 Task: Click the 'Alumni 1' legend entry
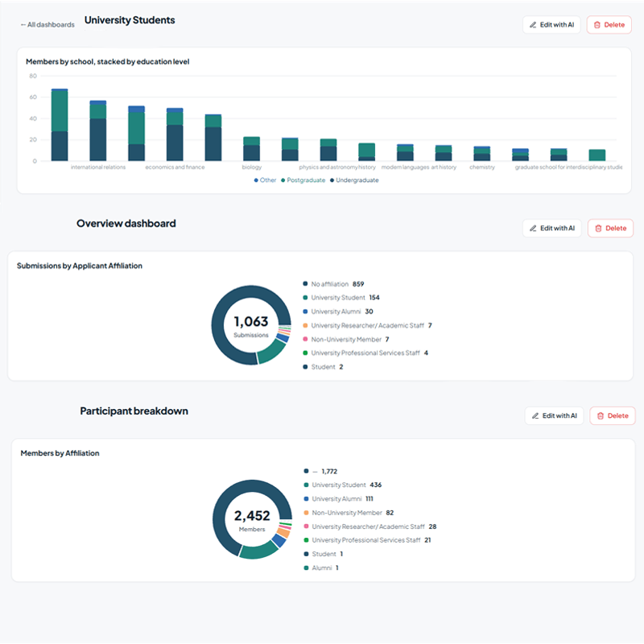321,568
